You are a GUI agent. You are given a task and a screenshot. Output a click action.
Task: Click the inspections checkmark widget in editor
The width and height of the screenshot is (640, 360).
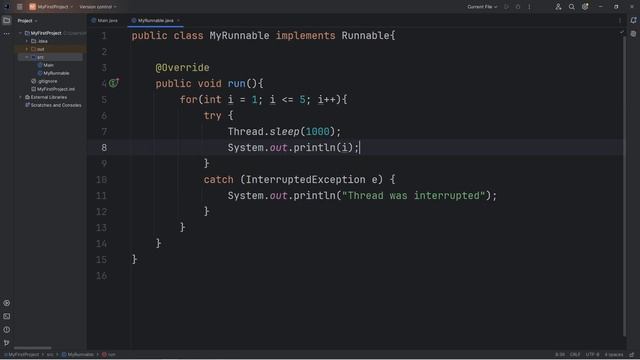click(x=622, y=32)
